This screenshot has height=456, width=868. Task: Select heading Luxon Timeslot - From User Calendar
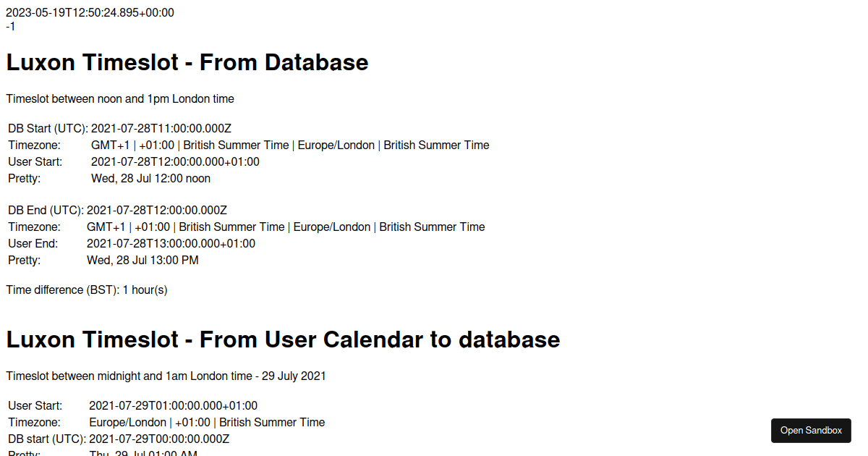(x=282, y=339)
